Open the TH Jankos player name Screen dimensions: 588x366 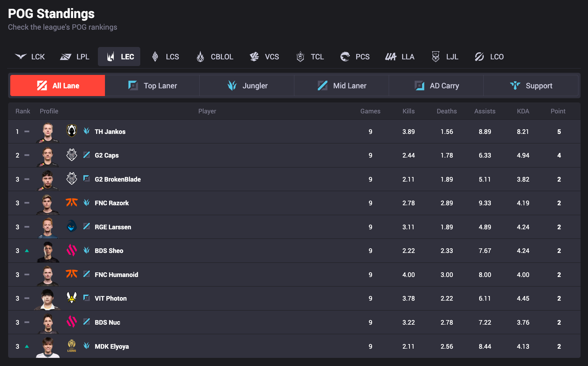(x=110, y=131)
